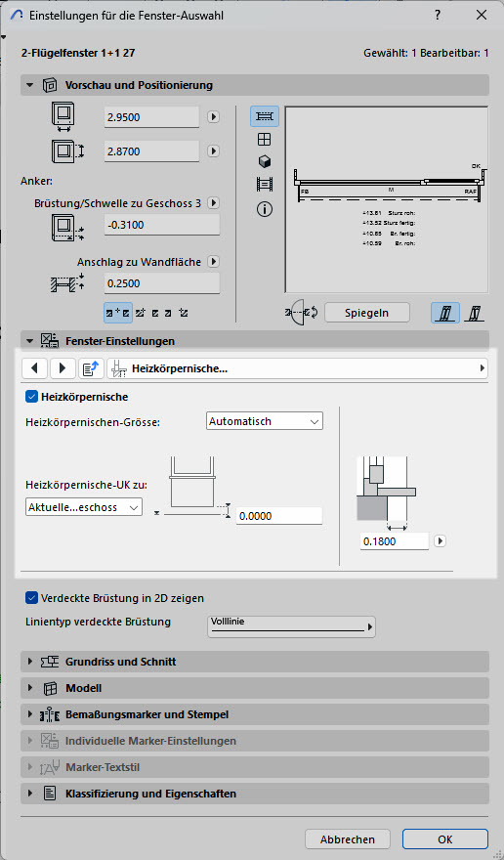Image resolution: width=504 pixels, height=860 pixels.
Task: Click the Abbrechen button
Action: pos(348,839)
